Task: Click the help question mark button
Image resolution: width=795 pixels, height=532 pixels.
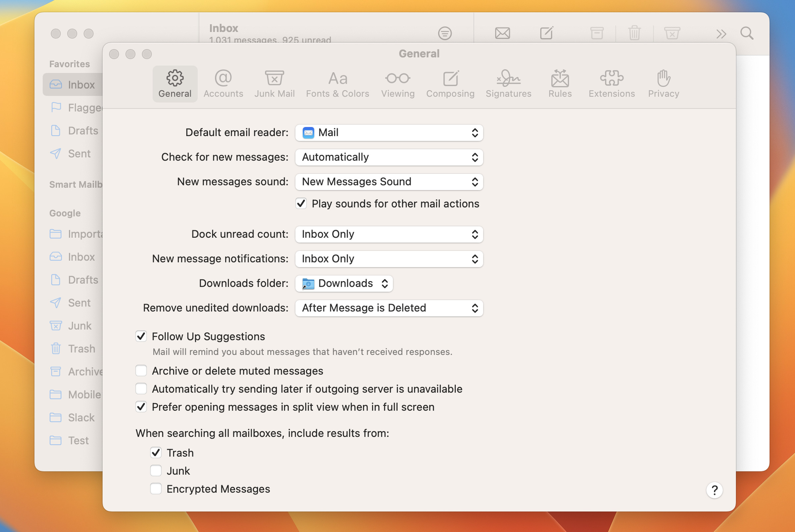Action: point(714,490)
